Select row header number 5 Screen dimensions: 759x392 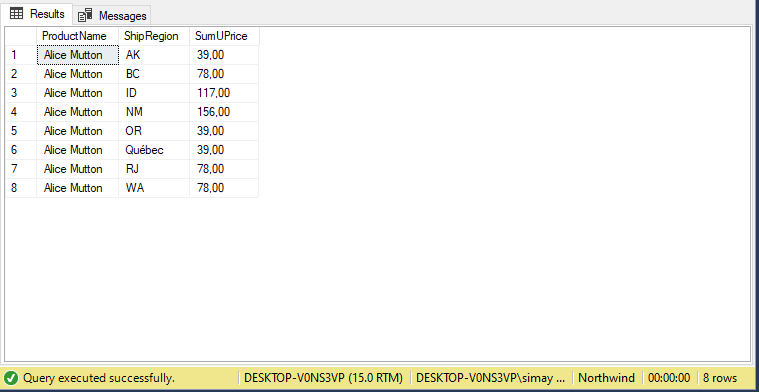pyautogui.click(x=21, y=131)
